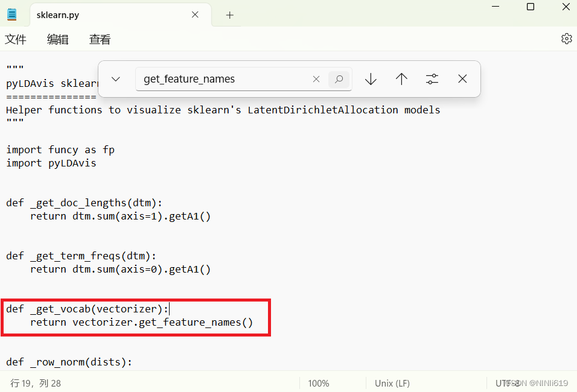Click the magnifier icon in the search box
Screen dimensions: 577x392
point(339,79)
